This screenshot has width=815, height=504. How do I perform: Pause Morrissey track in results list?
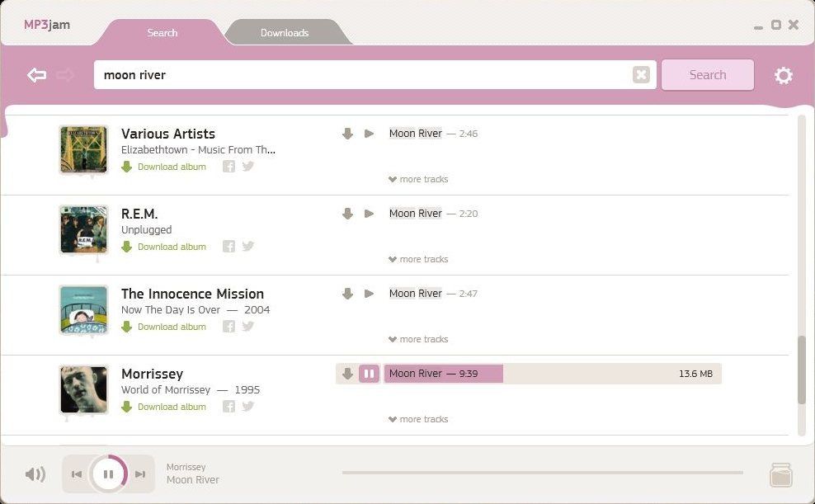click(369, 374)
